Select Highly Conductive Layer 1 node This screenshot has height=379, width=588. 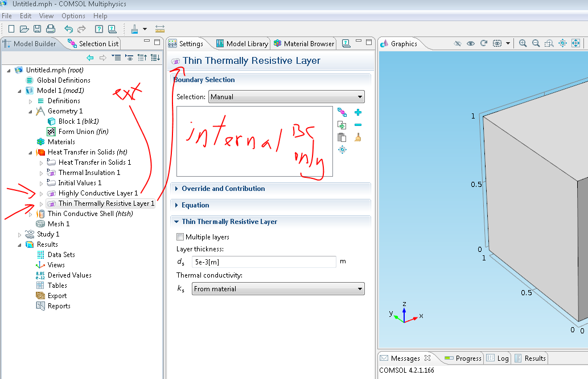point(97,193)
